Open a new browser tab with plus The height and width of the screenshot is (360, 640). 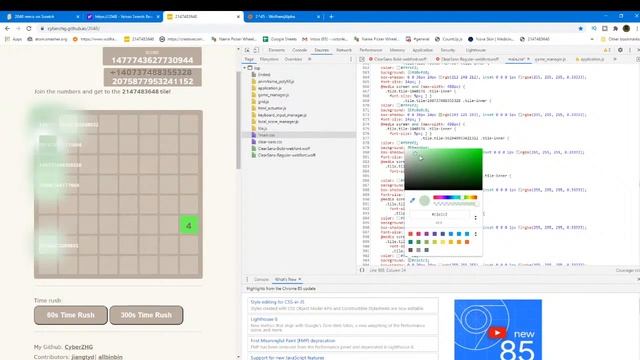pos(331,16)
